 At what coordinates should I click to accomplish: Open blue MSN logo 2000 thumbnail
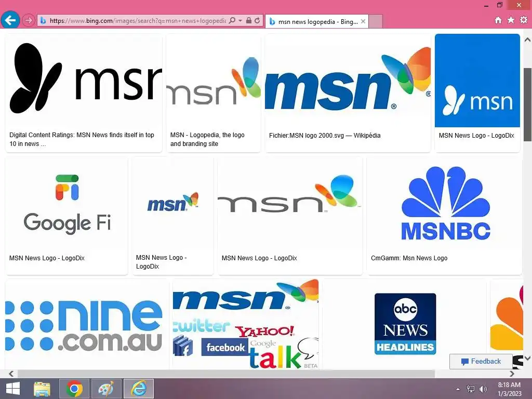(348, 80)
